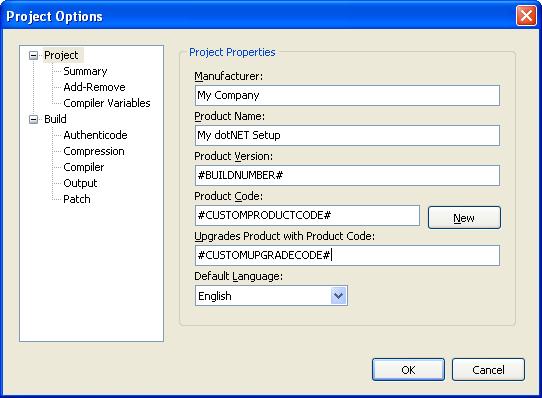Click the Product Name label
Image resolution: width=542 pixels, height=398 pixels.
[x=230, y=116]
